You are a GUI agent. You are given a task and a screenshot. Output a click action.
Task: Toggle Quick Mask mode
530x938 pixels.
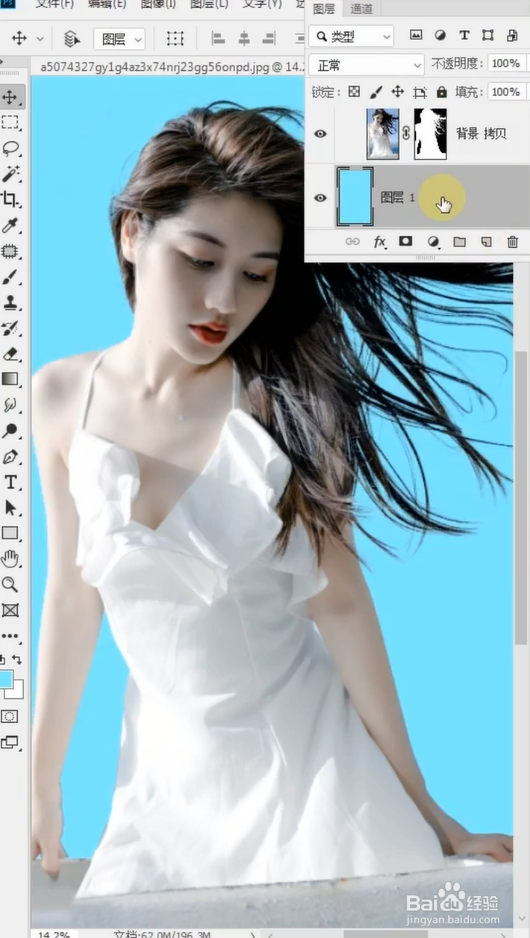point(10,716)
